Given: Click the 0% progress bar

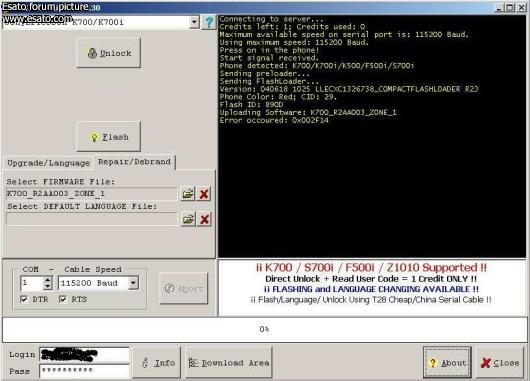Looking at the screenshot, I should [x=265, y=329].
